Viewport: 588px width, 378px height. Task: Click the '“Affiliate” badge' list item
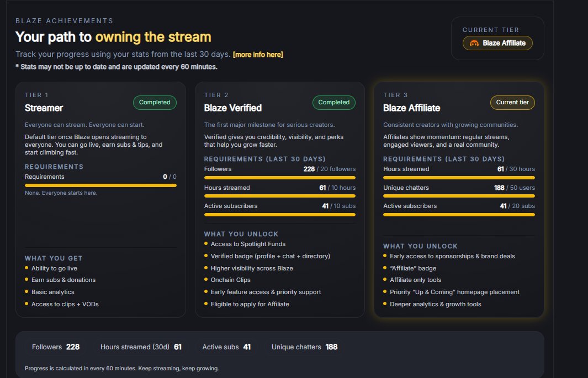click(x=413, y=268)
